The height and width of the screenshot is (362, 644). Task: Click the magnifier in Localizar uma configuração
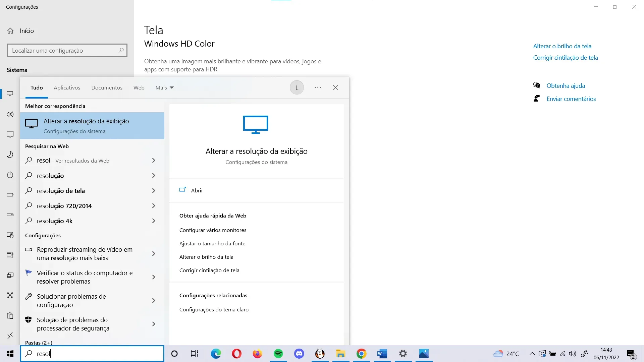click(x=121, y=50)
